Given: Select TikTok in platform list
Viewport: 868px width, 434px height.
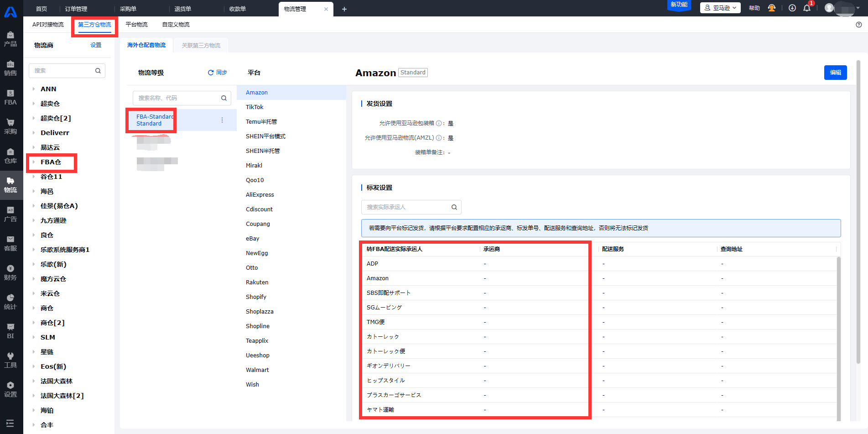Looking at the screenshot, I should (x=291, y=107).
